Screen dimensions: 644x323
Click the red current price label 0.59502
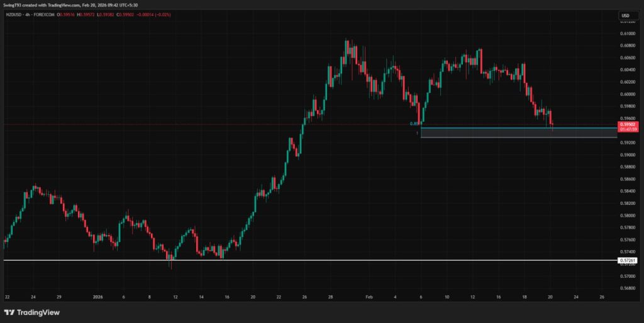coord(628,124)
